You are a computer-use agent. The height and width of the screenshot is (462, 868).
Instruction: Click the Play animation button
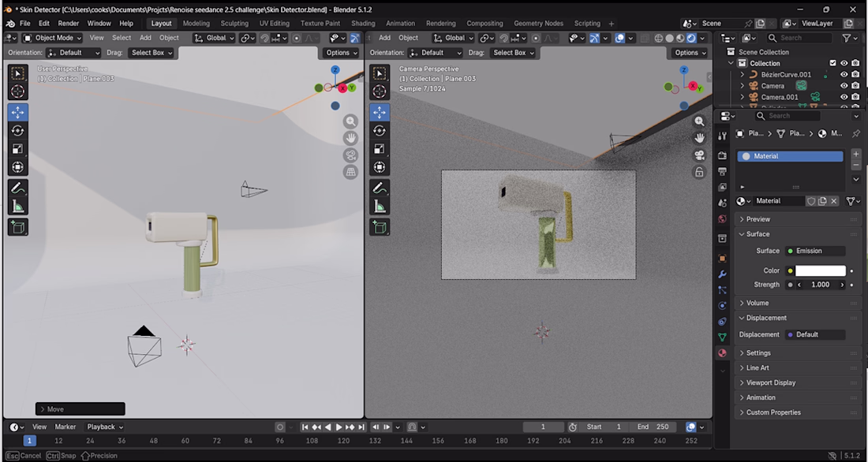click(x=339, y=427)
